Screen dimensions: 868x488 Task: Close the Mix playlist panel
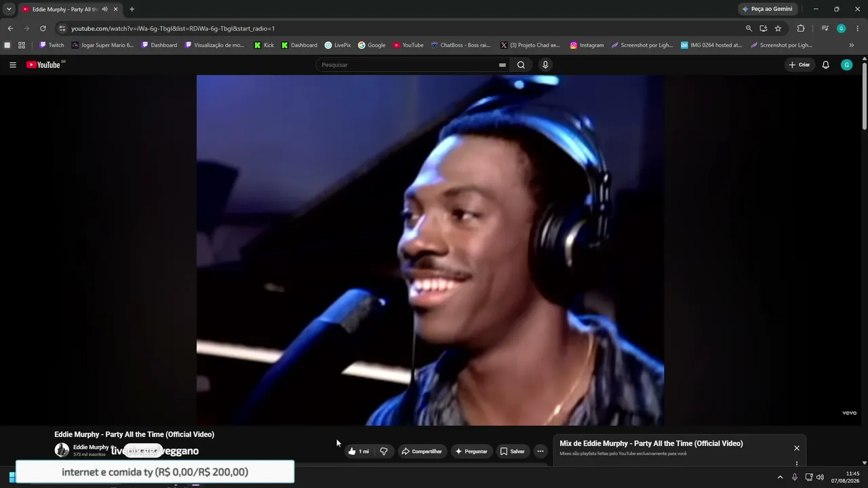click(797, 448)
